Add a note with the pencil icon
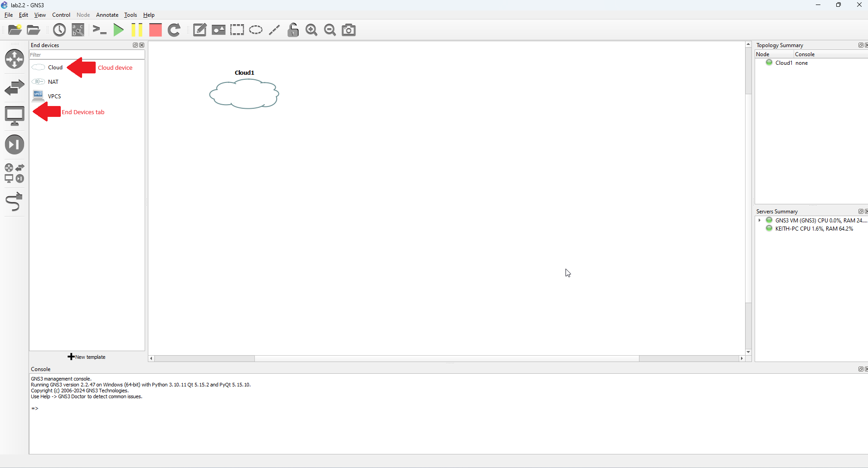This screenshot has width=868, height=468. (x=200, y=30)
